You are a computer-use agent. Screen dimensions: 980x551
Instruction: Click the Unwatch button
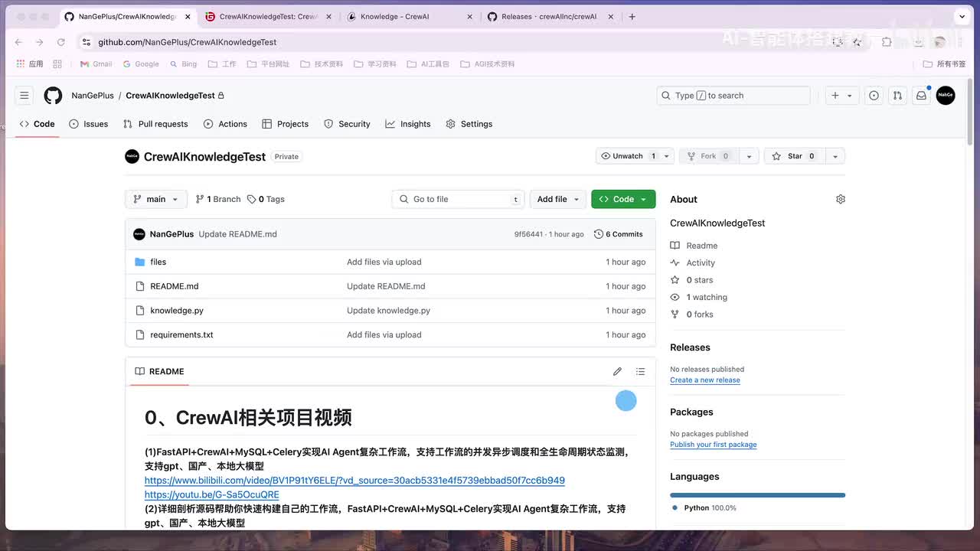pos(628,156)
